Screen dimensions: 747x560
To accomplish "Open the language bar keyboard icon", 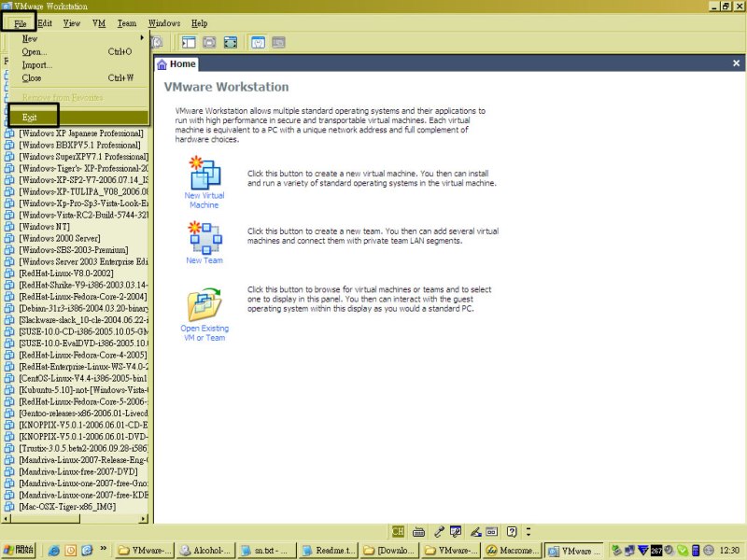I will pyautogui.click(x=418, y=531).
